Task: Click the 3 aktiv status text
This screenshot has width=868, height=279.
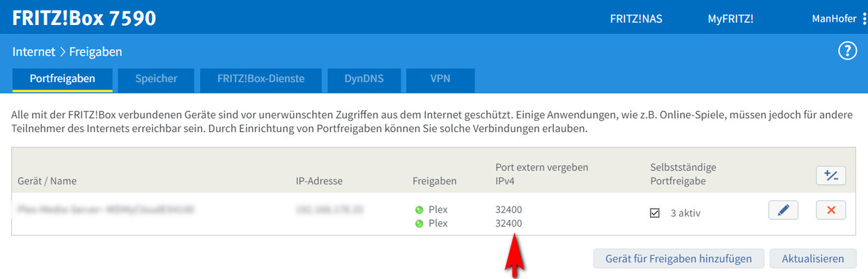Action: 685,213
